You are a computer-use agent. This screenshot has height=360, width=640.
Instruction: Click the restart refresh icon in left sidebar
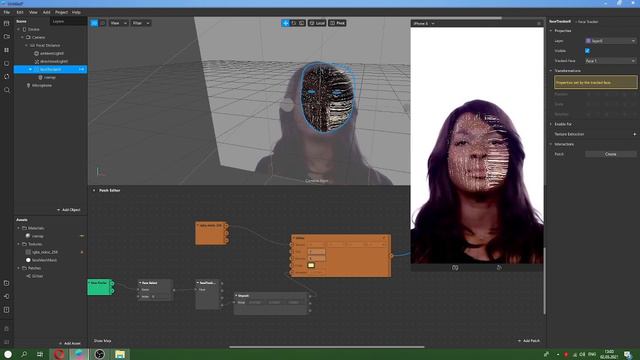point(7,76)
